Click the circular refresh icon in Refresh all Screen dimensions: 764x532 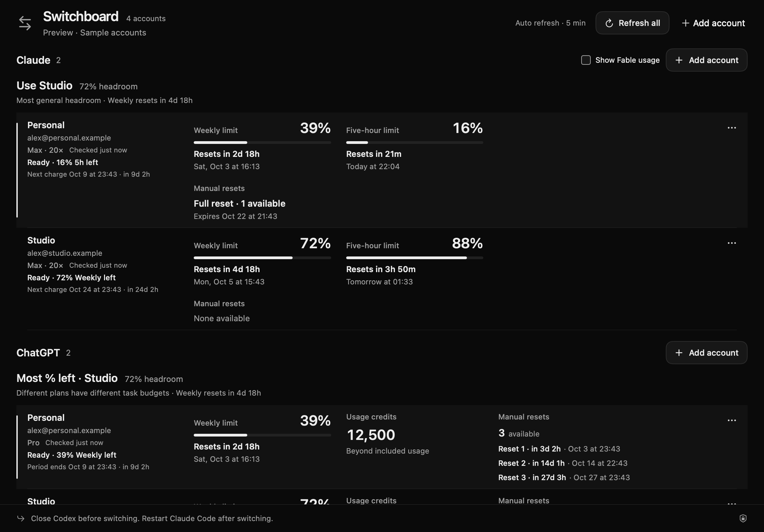pyautogui.click(x=609, y=23)
